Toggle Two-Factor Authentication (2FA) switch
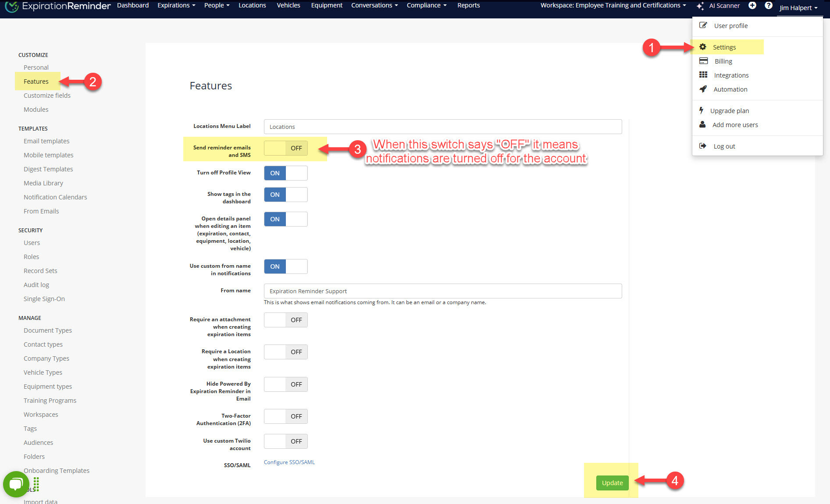 (286, 416)
